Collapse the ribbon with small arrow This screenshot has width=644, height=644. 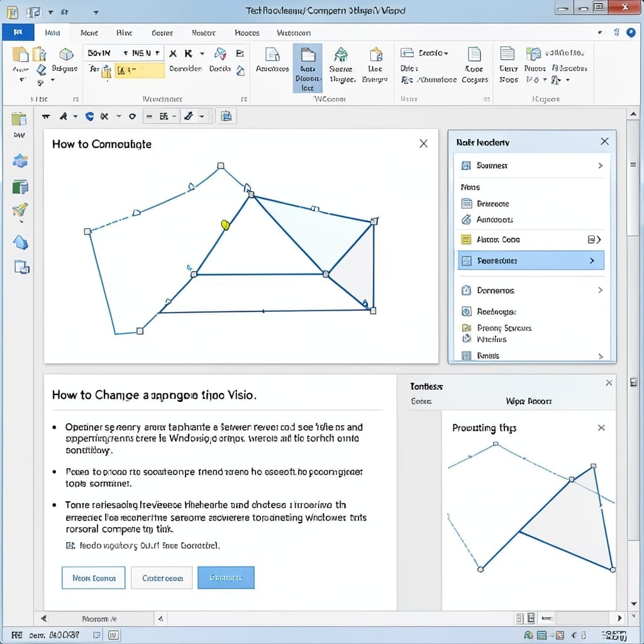tap(600, 32)
